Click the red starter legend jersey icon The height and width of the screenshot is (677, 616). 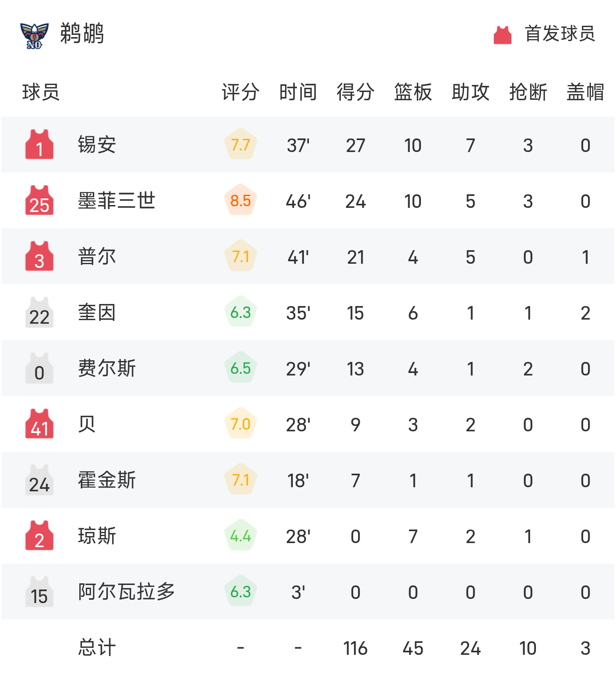[x=502, y=35]
